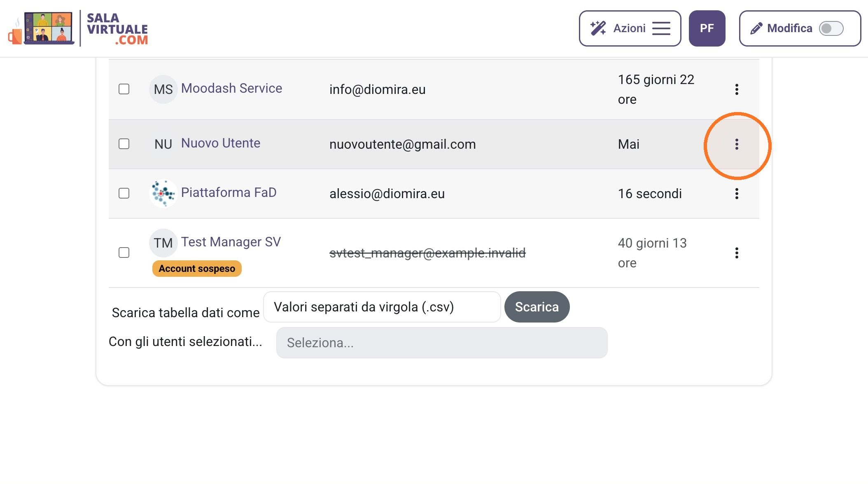Click the 'Mai' last access value
The image size is (868, 484).
tap(629, 144)
